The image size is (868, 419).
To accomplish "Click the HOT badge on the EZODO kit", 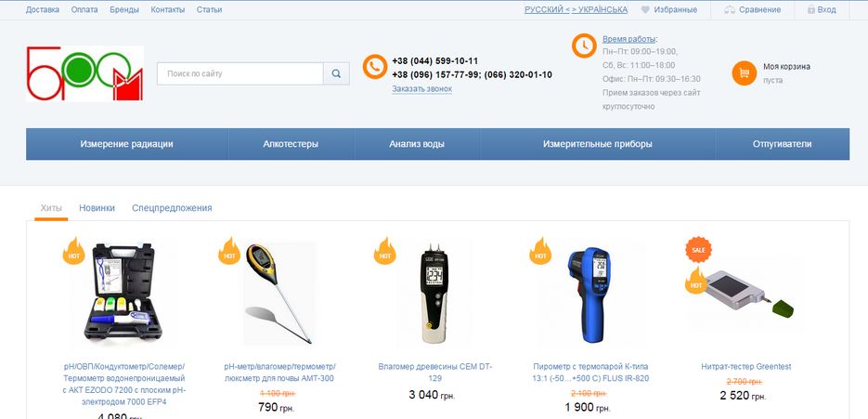I will (73, 251).
